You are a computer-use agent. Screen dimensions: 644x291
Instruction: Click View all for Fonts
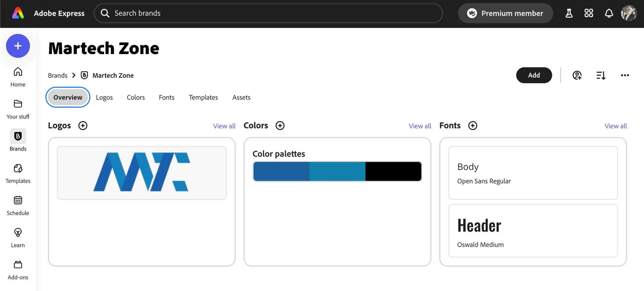pyautogui.click(x=616, y=126)
